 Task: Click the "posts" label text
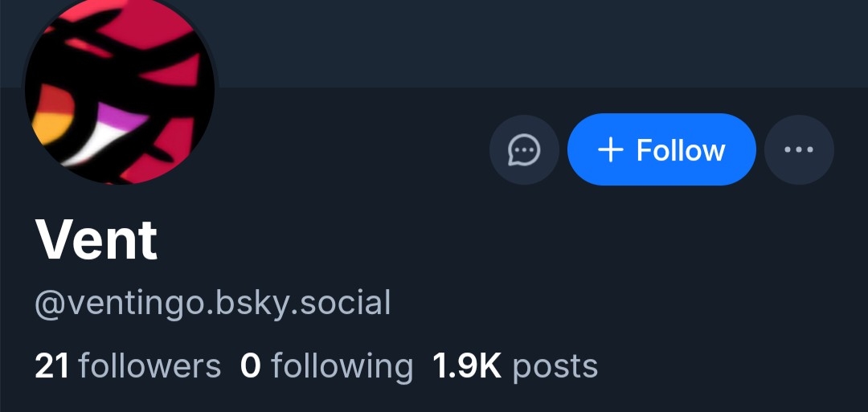click(555, 366)
